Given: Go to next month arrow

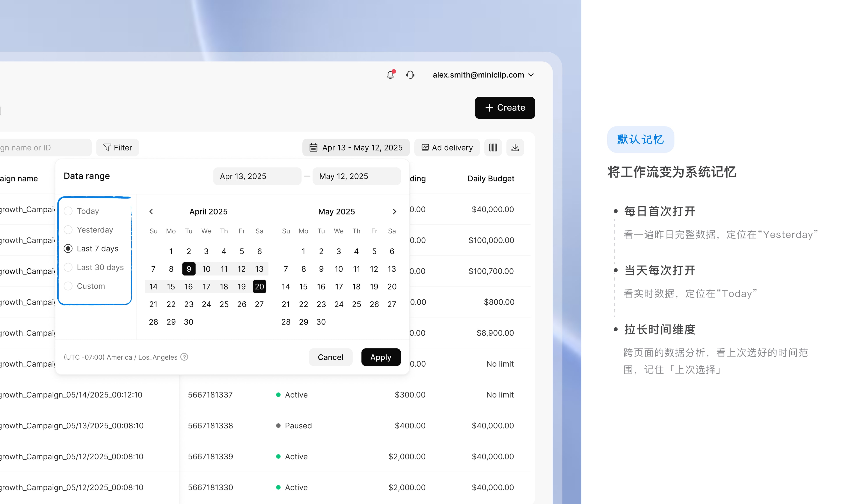Looking at the screenshot, I should pos(394,212).
